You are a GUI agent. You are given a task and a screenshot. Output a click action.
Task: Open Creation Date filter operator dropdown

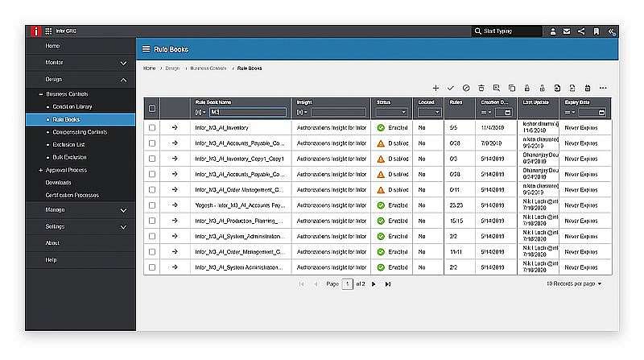click(x=486, y=112)
